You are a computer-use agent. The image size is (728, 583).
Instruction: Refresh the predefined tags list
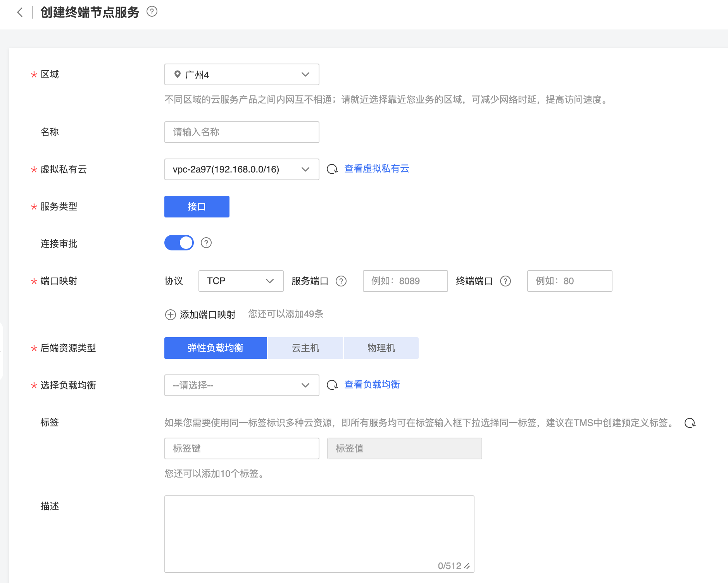point(690,423)
